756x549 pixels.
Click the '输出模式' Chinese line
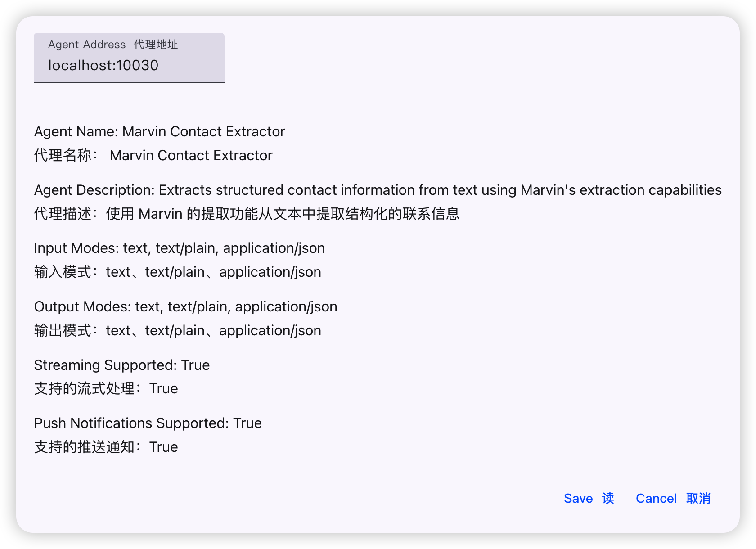coord(177,330)
